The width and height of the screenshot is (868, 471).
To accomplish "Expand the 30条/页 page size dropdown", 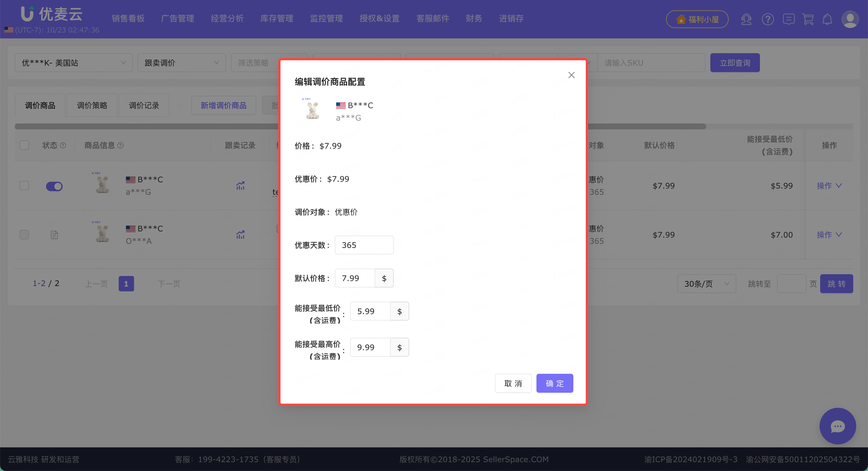I will pos(706,284).
